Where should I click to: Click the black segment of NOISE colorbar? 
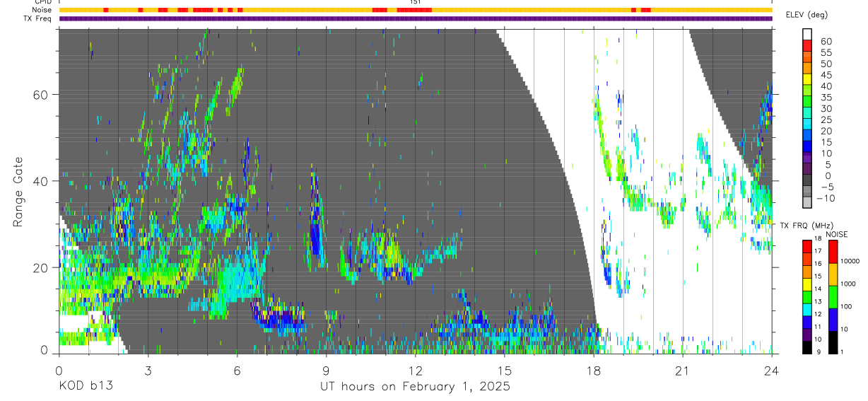tap(833, 342)
